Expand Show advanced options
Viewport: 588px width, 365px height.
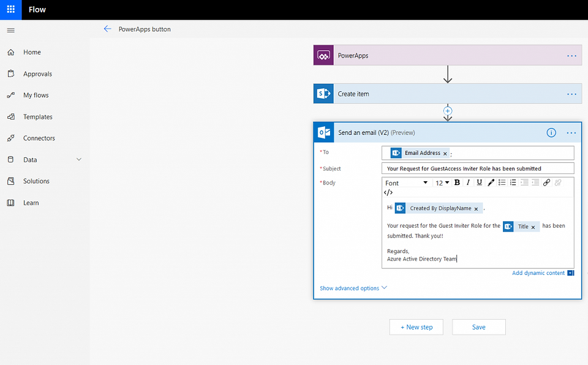click(x=353, y=288)
